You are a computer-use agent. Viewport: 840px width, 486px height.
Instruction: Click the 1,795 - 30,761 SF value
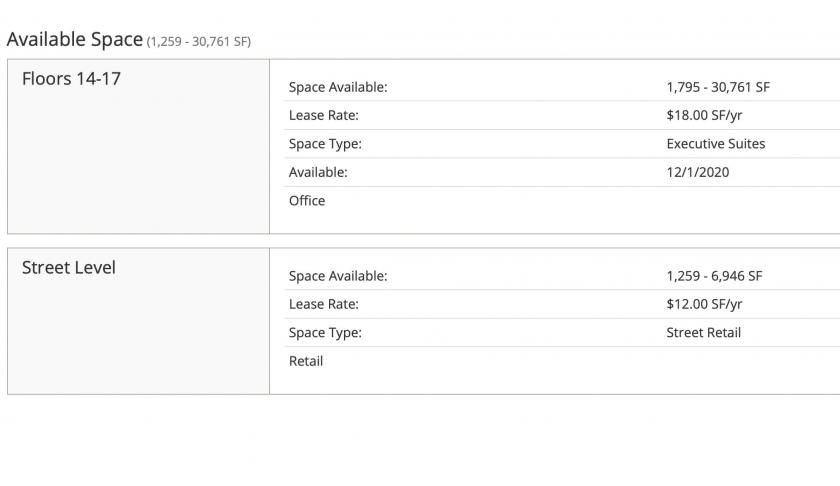pyautogui.click(x=718, y=87)
